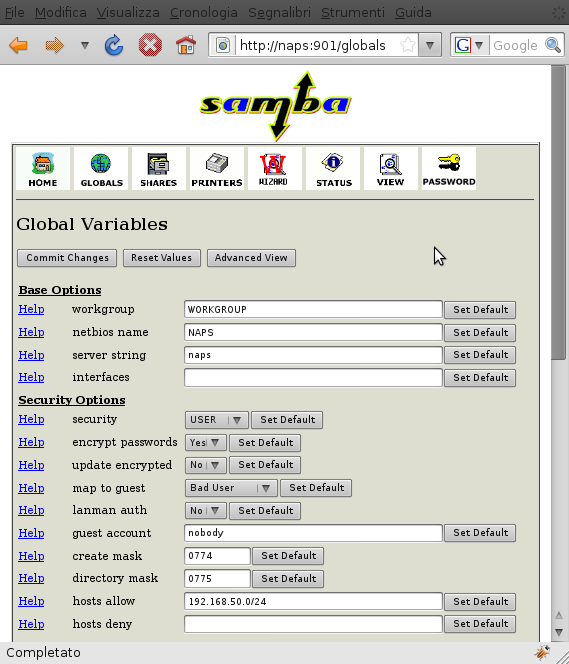Expand the map to guest Bad User dropdown

(x=231, y=488)
